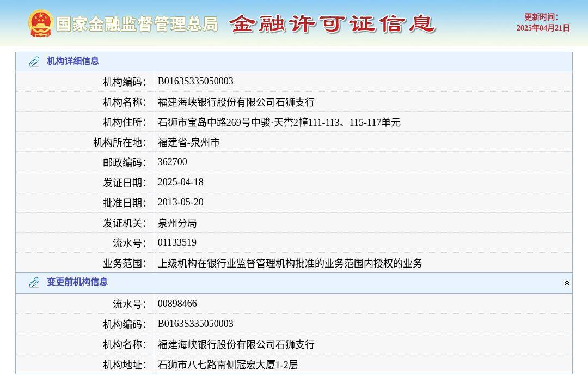Image resolution: width=588 pixels, height=382 pixels.
Task: Click the 变更前机构信息 header title
Action: (x=77, y=282)
